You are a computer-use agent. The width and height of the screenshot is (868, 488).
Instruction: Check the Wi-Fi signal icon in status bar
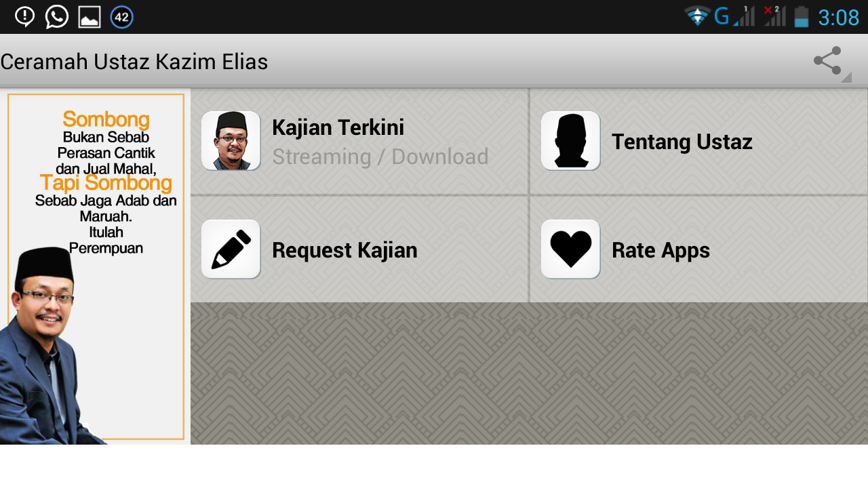coord(697,16)
